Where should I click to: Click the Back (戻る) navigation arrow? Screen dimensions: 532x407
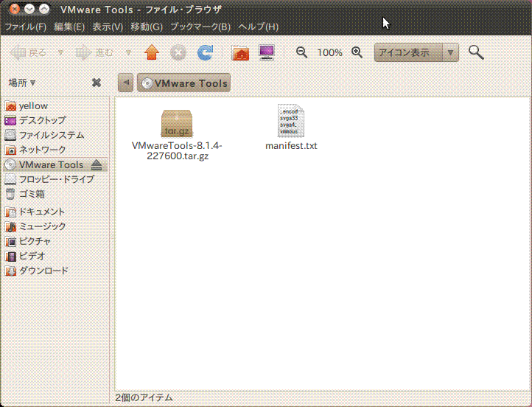[28, 52]
